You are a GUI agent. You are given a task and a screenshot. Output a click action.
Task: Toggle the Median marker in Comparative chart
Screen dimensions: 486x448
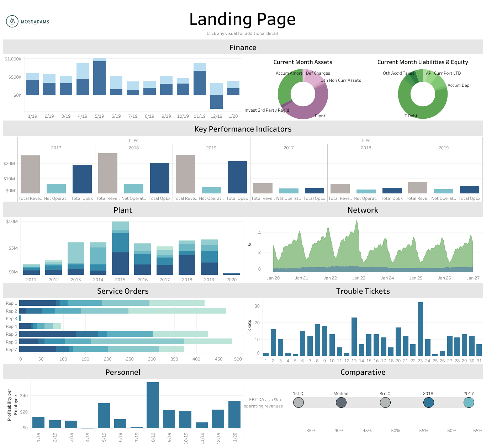tap(341, 402)
